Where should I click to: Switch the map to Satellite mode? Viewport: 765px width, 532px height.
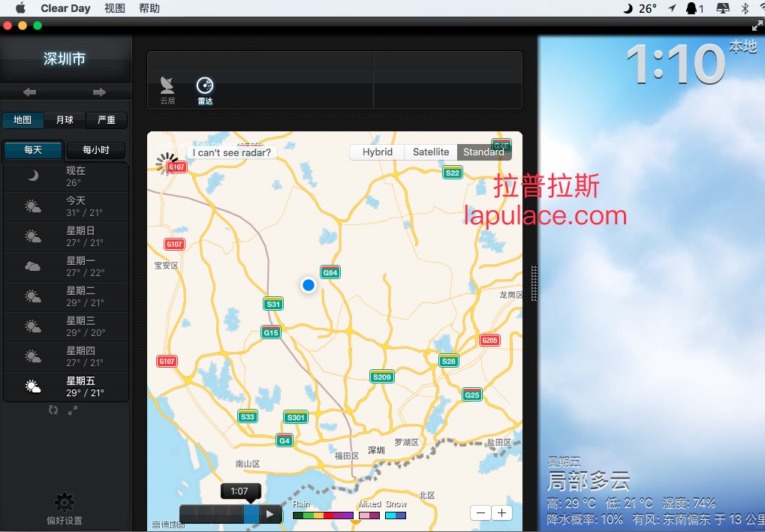tap(431, 152)
